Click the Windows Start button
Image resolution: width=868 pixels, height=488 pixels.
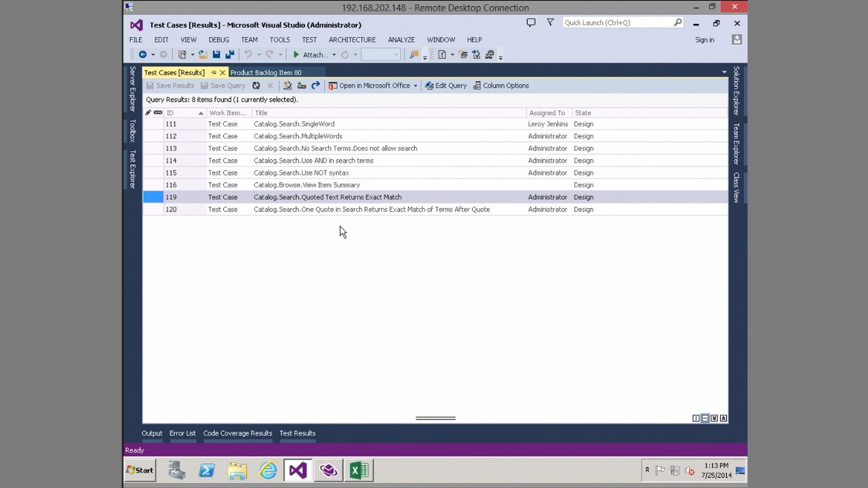tap(140, 470)
